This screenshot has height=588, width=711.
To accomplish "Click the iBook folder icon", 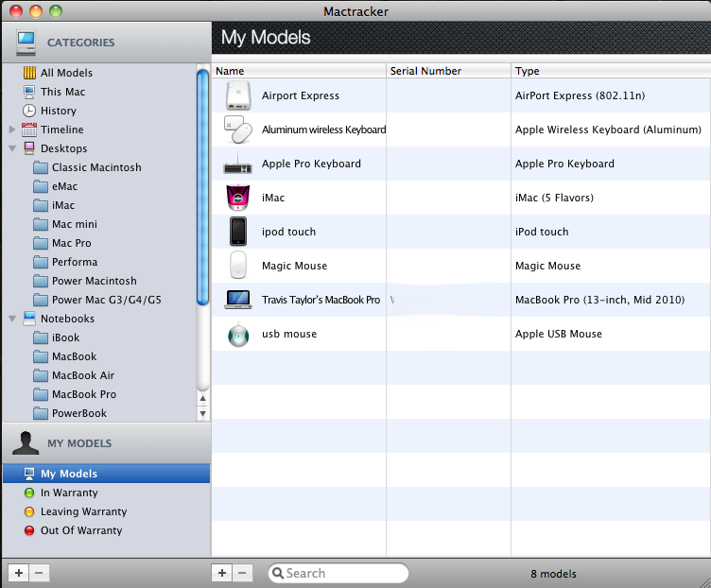I will [41, 337].
